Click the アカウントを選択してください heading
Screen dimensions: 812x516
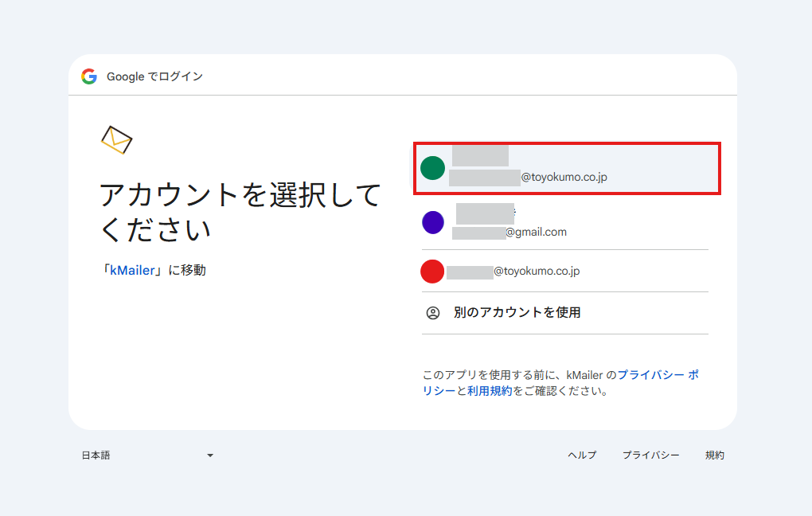[x=240, y=212]
